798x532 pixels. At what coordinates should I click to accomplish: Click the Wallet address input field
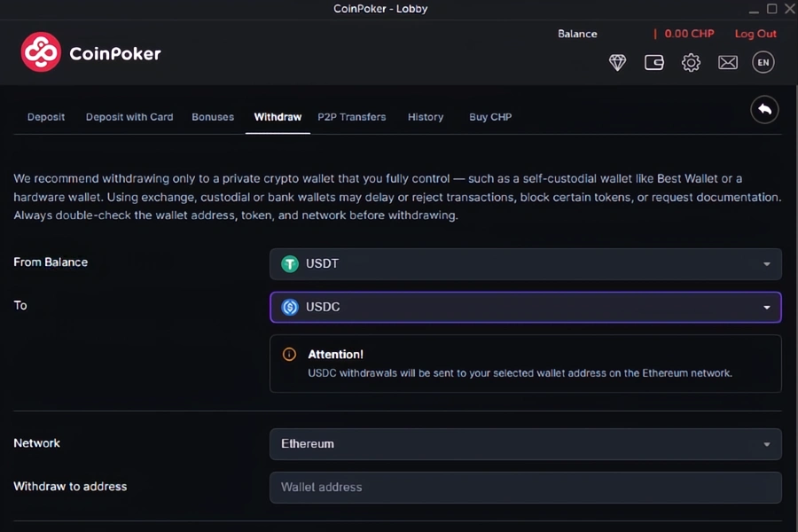coord(525,487)
